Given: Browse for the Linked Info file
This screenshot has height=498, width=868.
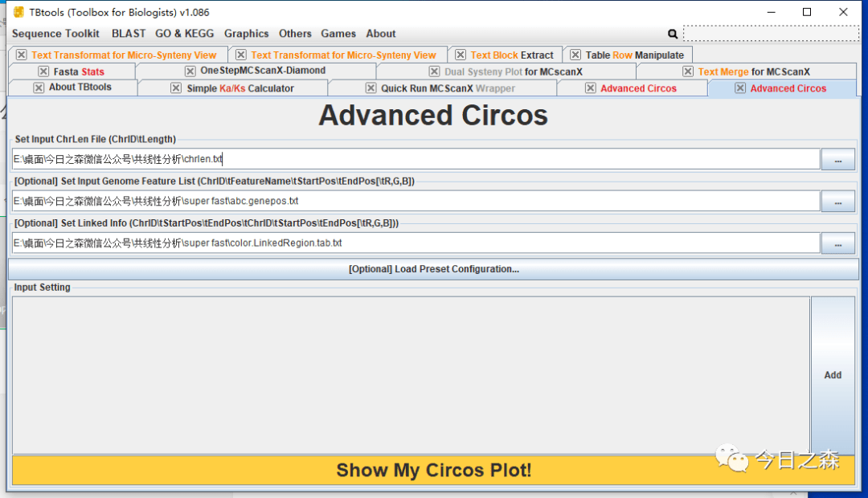Looking at the screenshot, I should [x=838, y=243].
